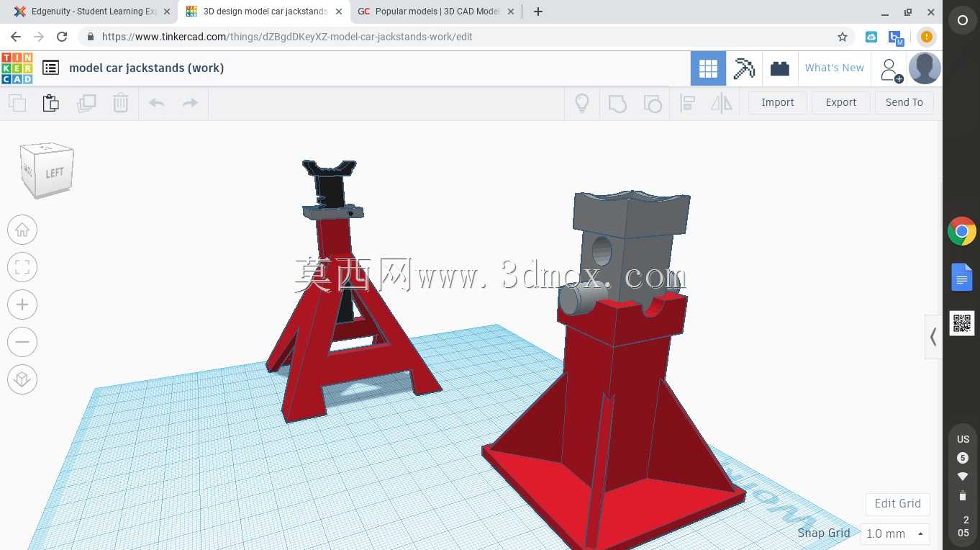980x550 pixels.
Task: Click the Home view button
Action: coord(22,230)
